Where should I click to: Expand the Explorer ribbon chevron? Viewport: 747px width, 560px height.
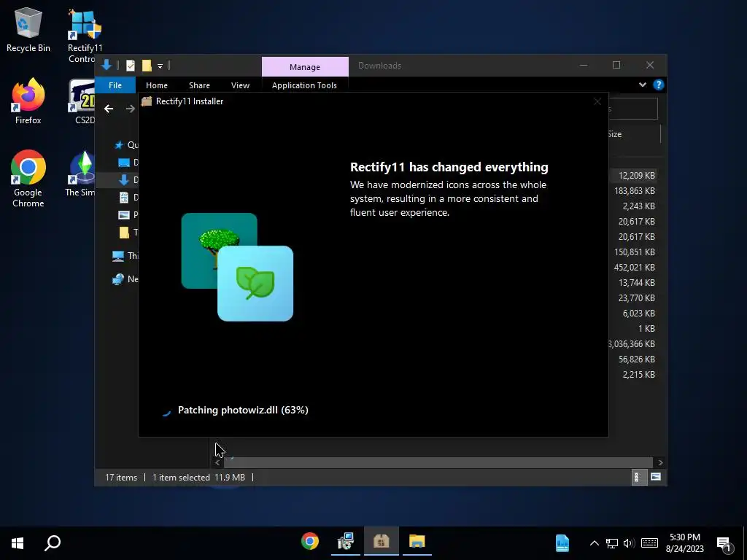point(642,85)
